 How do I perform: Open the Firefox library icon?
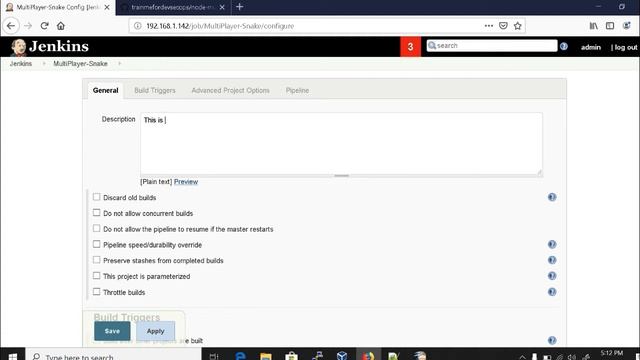(593, 26)
